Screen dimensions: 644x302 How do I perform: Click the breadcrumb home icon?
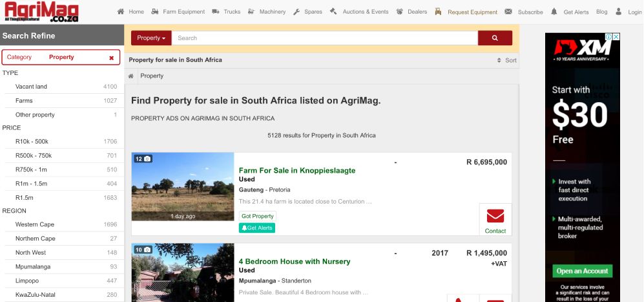click(x=131, y=76)
